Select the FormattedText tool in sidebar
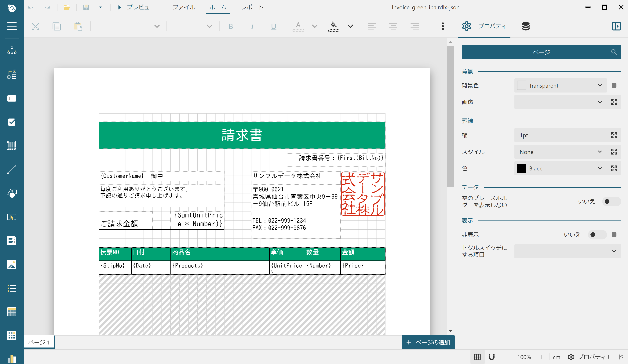Image resolution: width=628 pixels, height=364 pixels. point(12,241)
